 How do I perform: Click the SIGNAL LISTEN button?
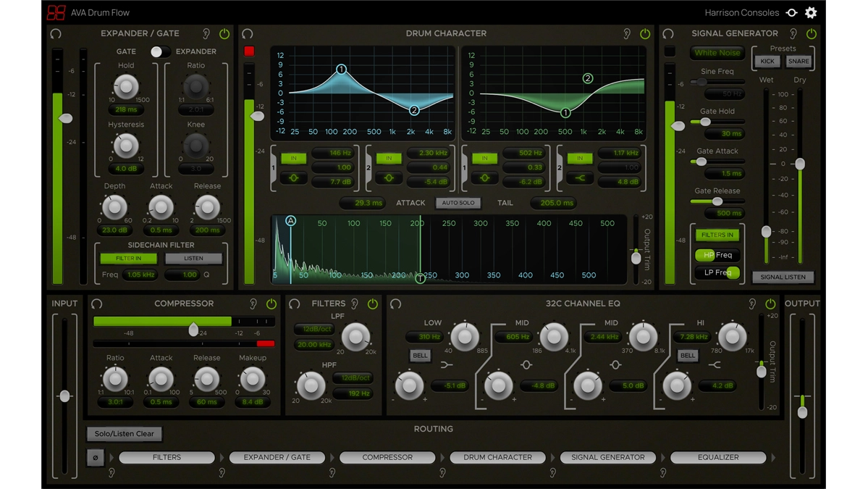[783, 277]
